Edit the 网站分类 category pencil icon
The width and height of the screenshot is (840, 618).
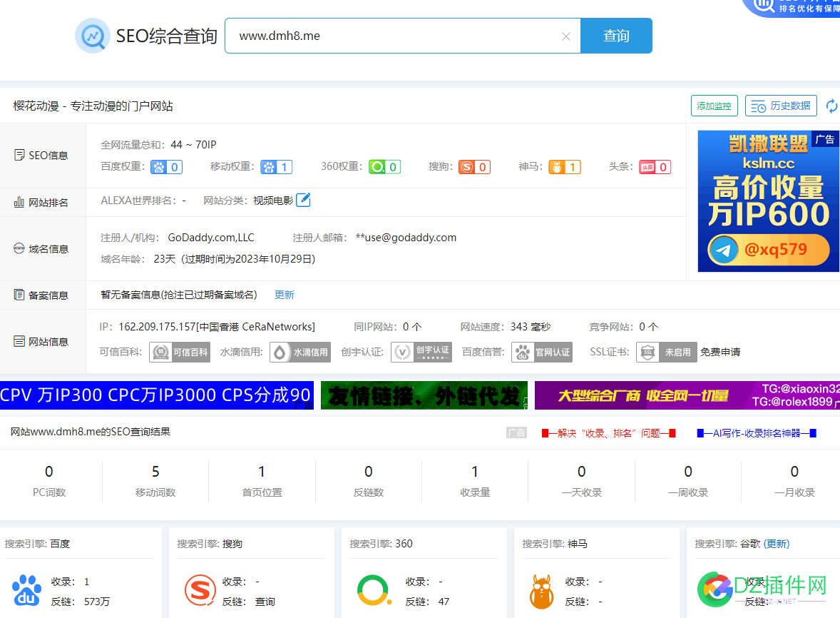coord(303,200)
